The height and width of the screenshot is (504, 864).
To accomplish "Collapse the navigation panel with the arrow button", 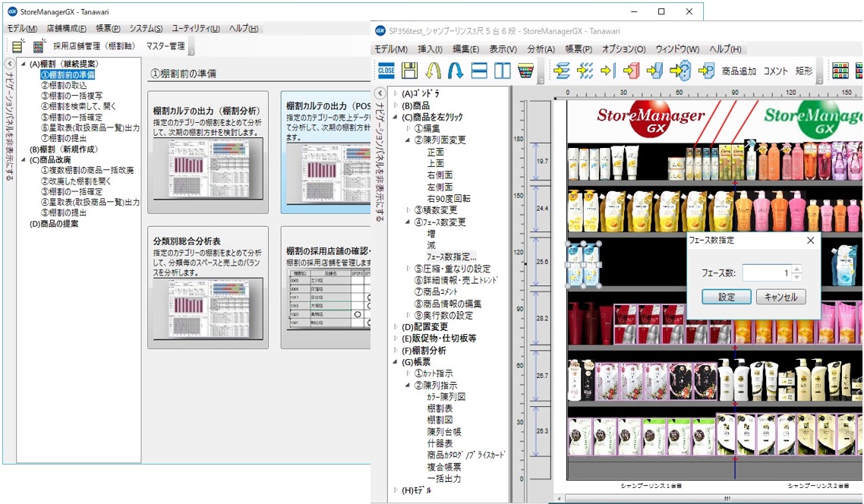I will pos(8,65).
